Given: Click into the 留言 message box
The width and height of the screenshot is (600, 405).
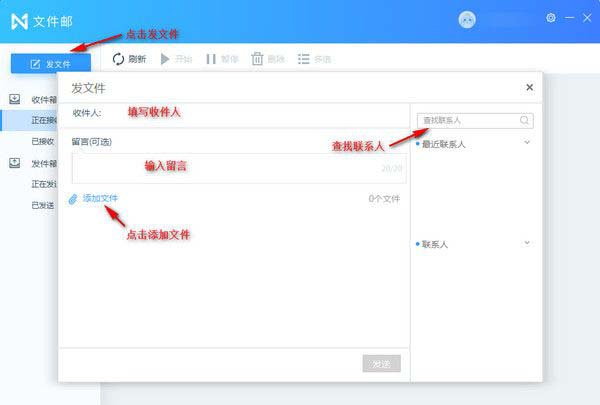Looking at the screenshot, I should 239,168.
